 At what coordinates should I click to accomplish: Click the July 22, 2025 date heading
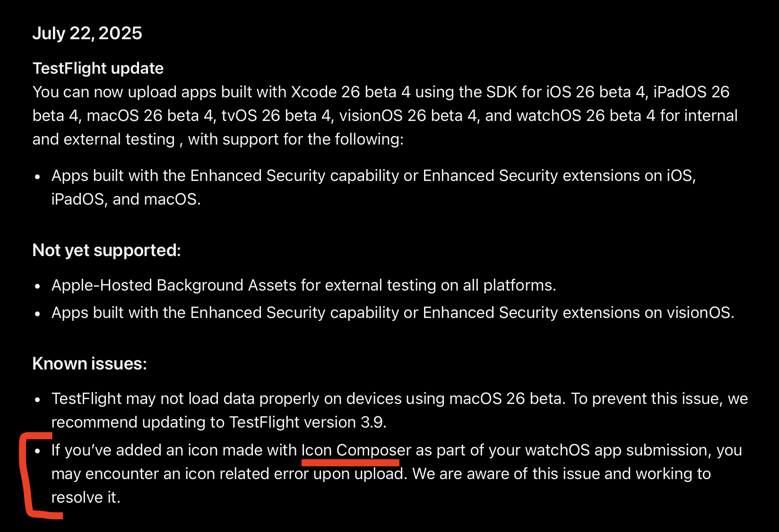tap(87, 33)
